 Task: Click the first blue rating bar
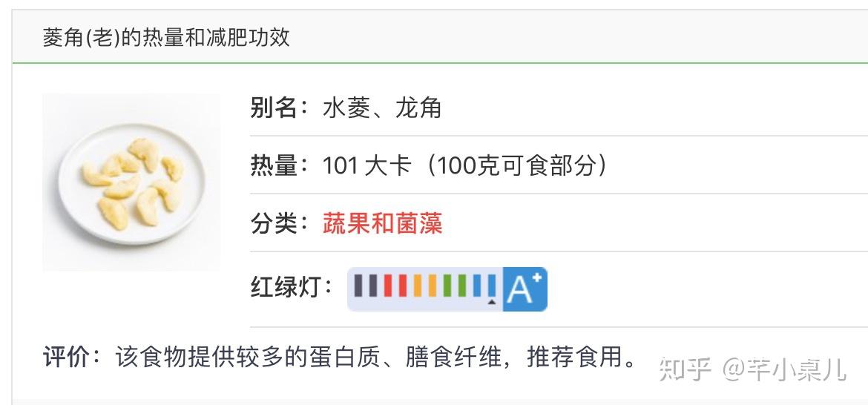point(477,286)
